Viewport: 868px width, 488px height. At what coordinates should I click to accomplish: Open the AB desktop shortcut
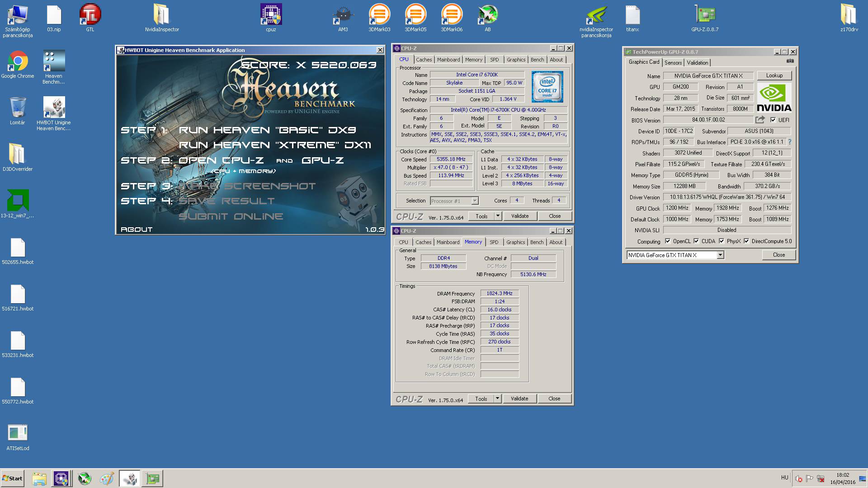click(488, 18)
